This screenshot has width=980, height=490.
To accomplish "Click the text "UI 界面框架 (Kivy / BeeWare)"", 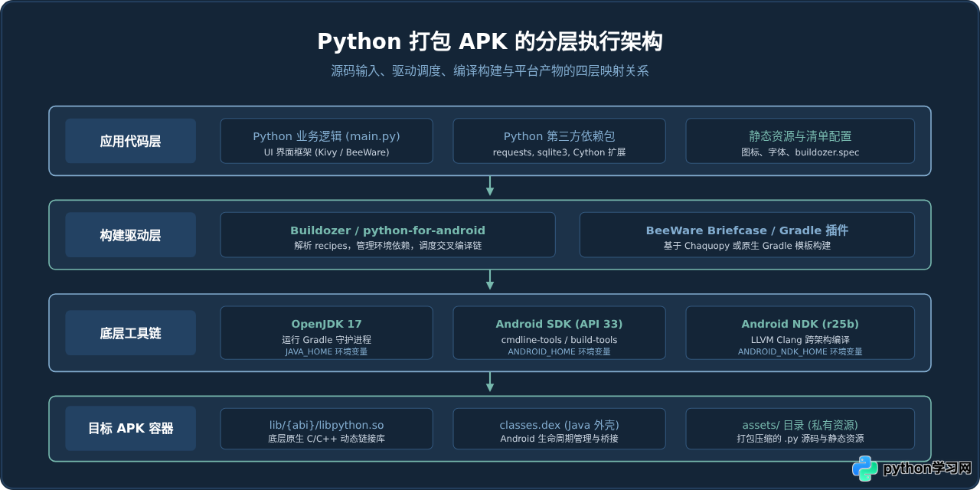I will [326, 152].
